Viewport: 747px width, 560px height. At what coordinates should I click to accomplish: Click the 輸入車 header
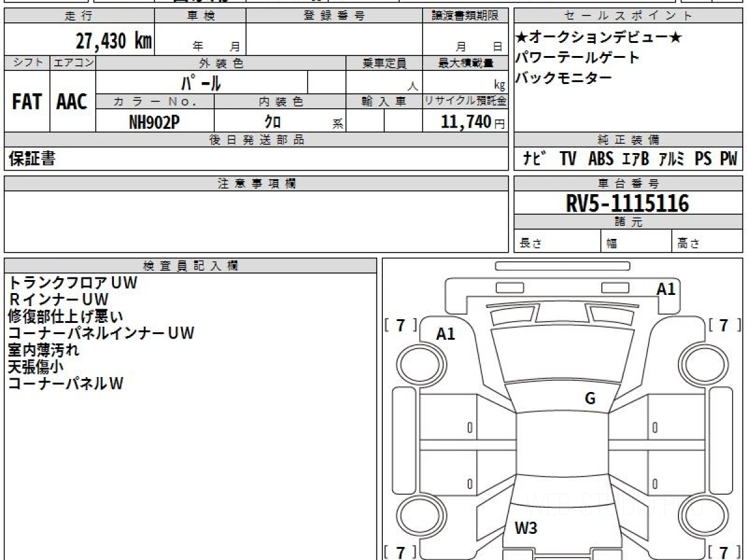pyautogui.click(x=384, y=101)
